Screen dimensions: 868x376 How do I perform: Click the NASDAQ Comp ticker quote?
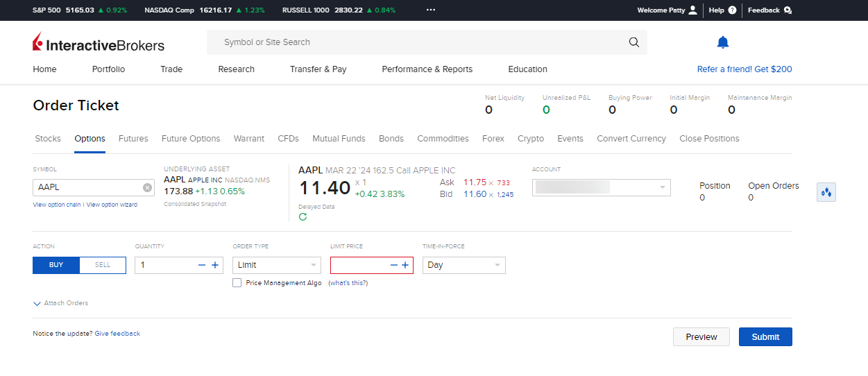205,10
